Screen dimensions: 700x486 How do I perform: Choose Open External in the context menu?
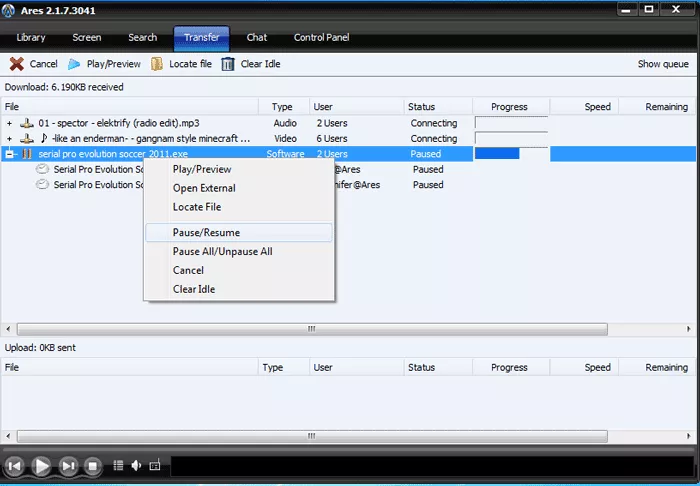[x=239, y=188]
